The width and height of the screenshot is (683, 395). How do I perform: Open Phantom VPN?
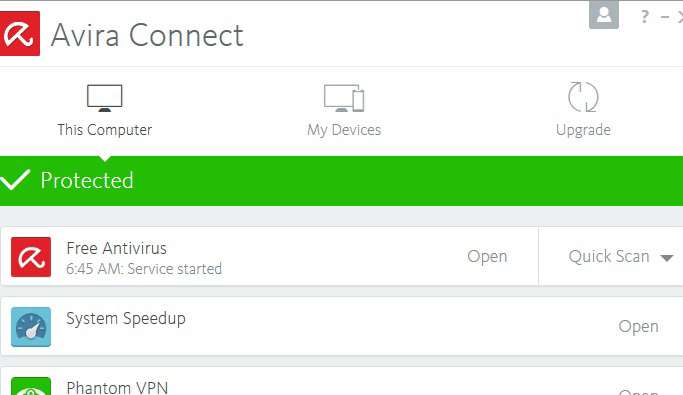[638, 392]
